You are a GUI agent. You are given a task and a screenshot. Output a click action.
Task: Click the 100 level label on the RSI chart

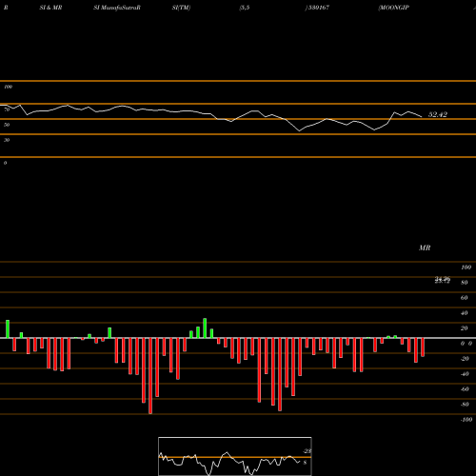(8, 87)
